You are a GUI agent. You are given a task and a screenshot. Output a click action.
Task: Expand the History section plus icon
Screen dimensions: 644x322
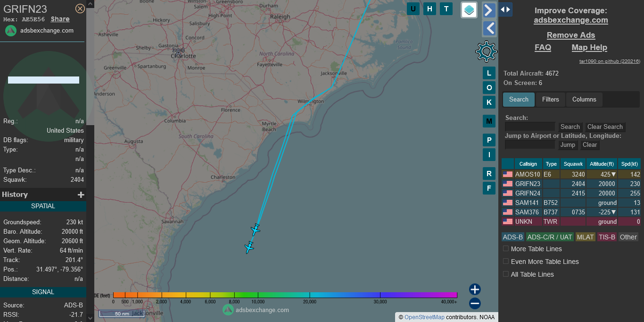[x=81, y=195]
